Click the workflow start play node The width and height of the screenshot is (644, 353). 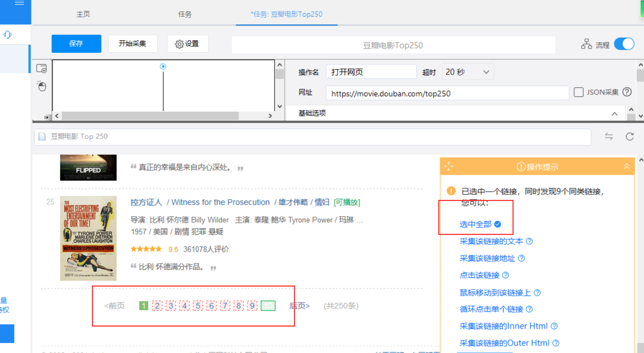[163, 66]
